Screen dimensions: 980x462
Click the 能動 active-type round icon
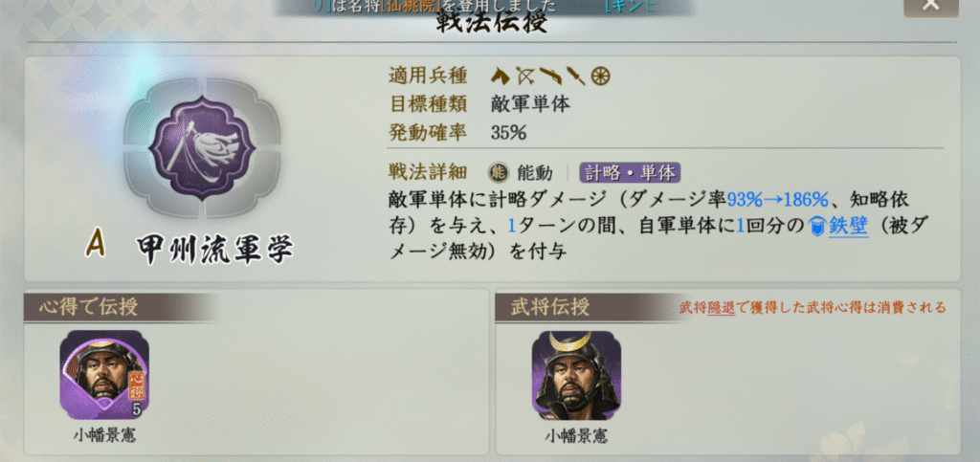[498, 171]
